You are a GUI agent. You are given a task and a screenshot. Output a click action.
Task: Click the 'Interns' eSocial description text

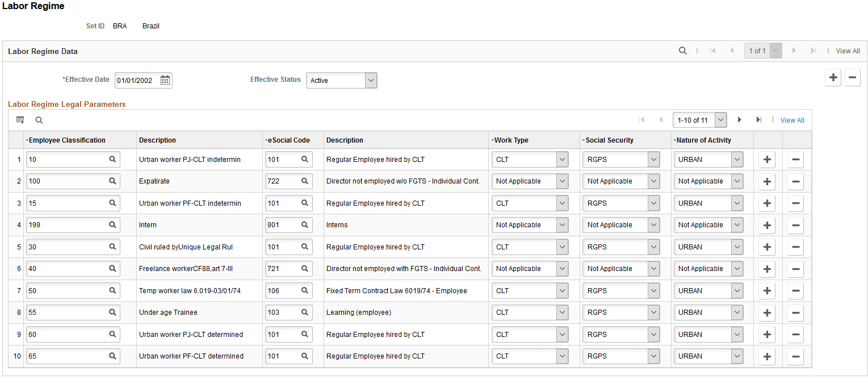(x=337, y=225)
